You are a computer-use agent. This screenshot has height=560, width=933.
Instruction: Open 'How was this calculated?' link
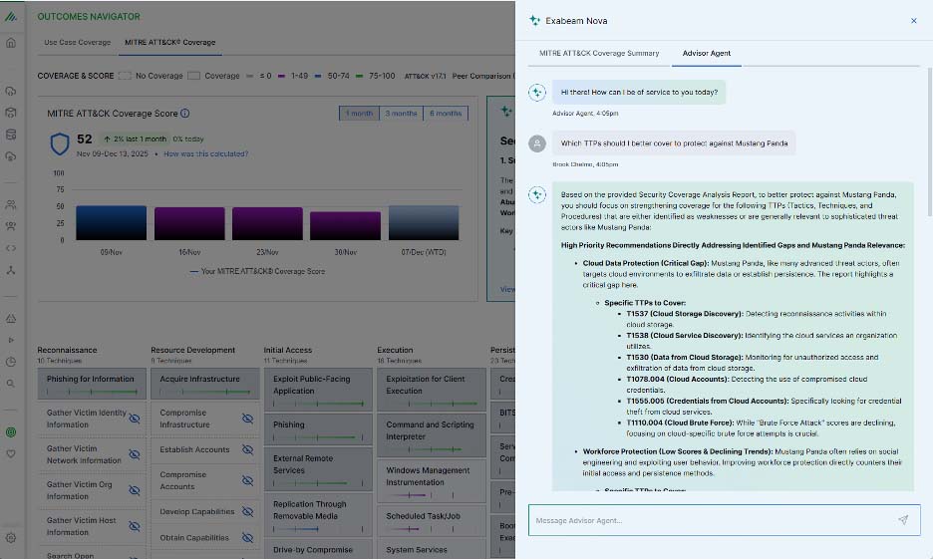coord(206,153)
